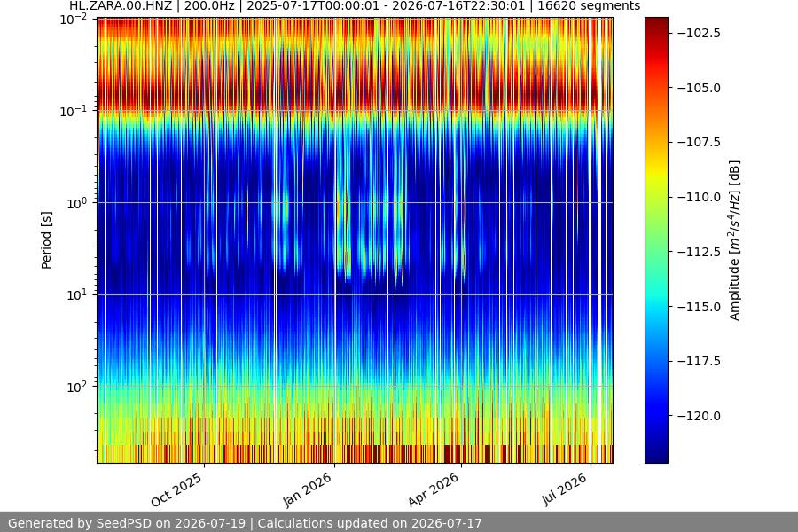The height and width of the screenshot is (532, 798).
Task: Click the dark blue bottom of the colorbar
Action: point(656,450)
